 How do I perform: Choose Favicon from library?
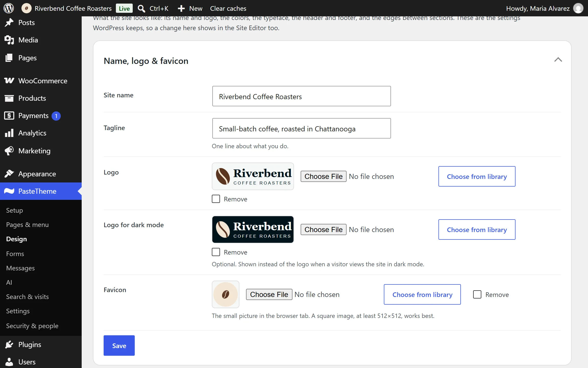click(x=422, y=294)
